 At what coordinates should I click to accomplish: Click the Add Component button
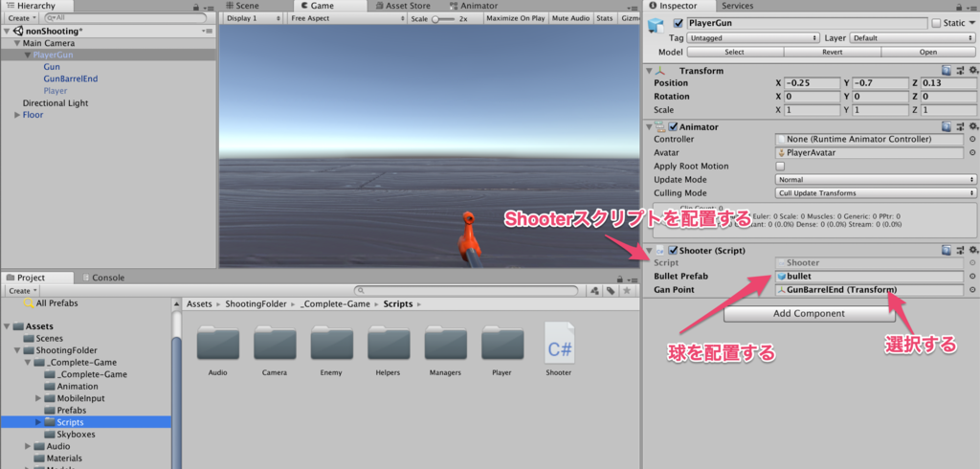[810, 314]
